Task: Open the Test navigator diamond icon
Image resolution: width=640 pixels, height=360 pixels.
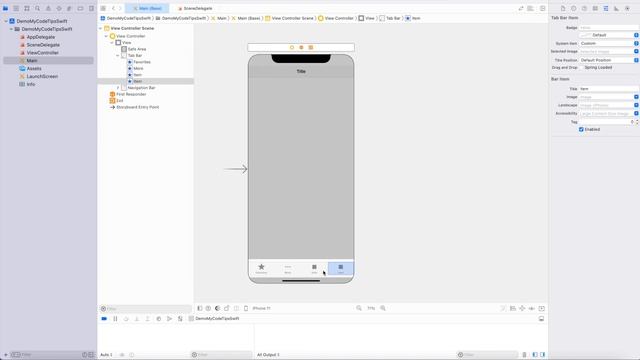Action: point(59,8)
